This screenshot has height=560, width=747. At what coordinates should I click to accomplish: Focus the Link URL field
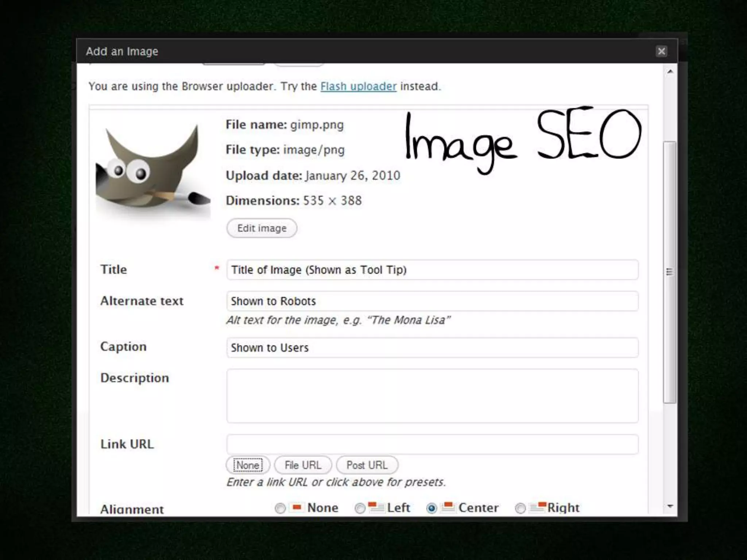[x=432, y=444]
